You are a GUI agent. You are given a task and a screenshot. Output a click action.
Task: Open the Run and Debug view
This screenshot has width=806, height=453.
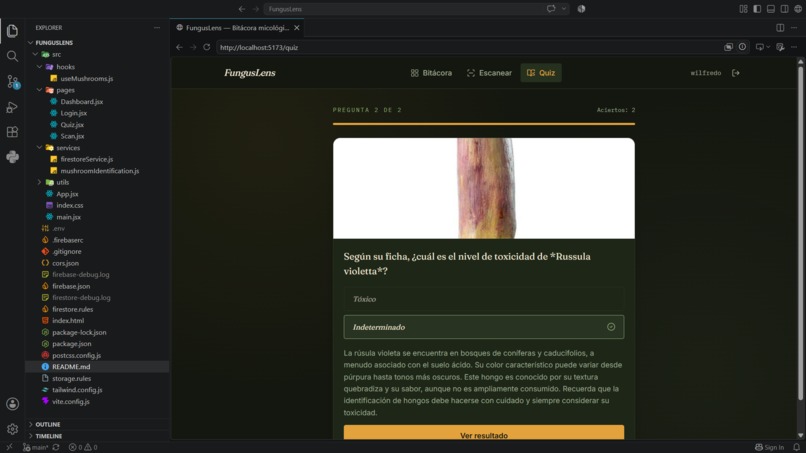pyautogui.click(x=12, y=107)
